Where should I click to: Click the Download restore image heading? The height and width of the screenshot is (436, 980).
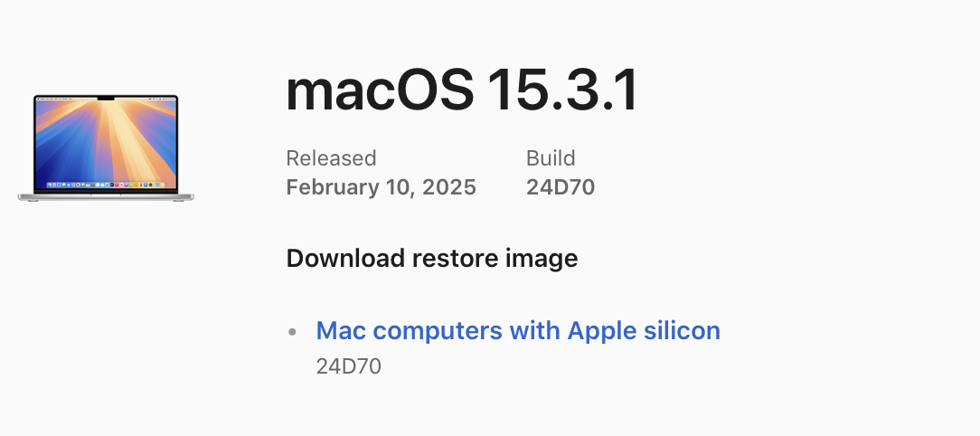(x=432, y=259)
